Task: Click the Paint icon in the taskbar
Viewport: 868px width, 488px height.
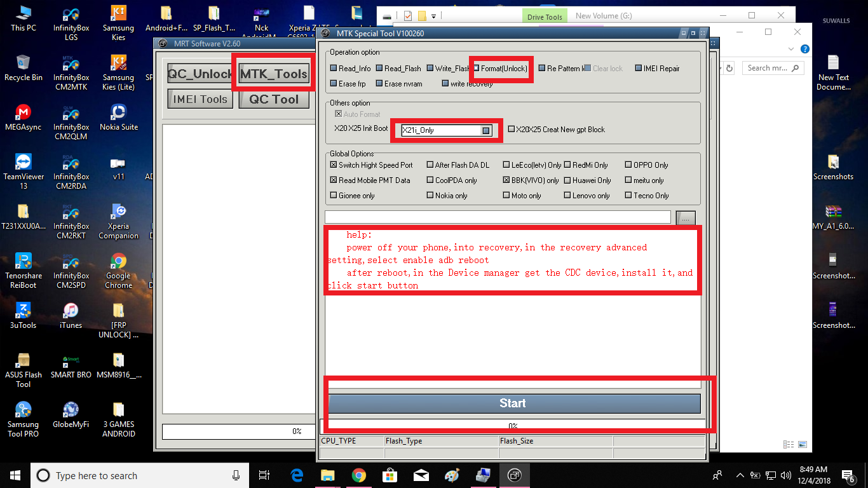Action: tap(452, 475)
